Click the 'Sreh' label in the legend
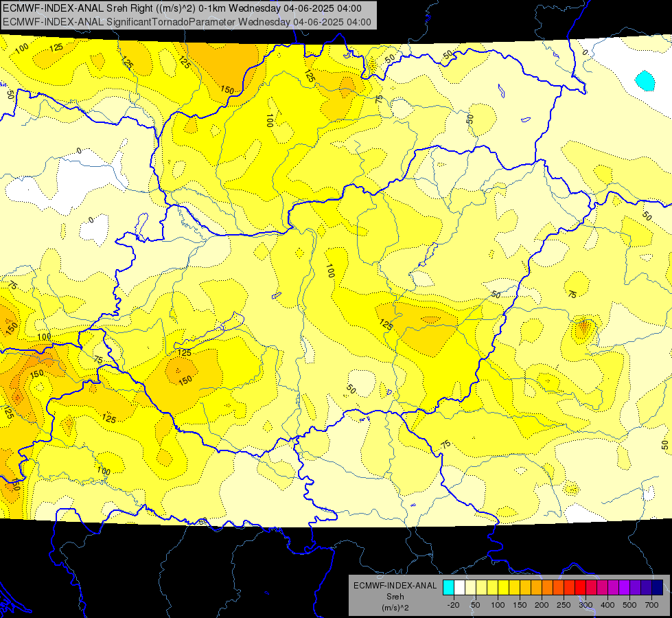Screen dimensions: 672x618 (x=395, y=597)
